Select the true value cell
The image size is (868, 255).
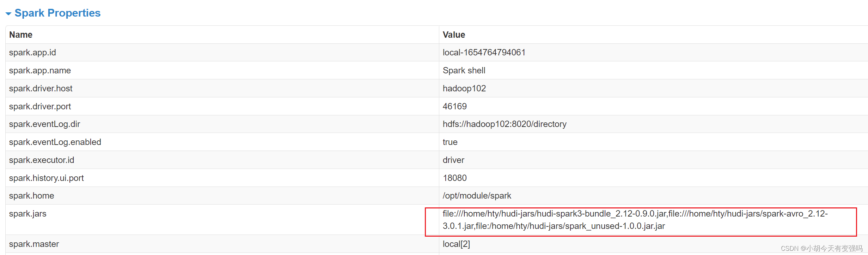(653, 142)
